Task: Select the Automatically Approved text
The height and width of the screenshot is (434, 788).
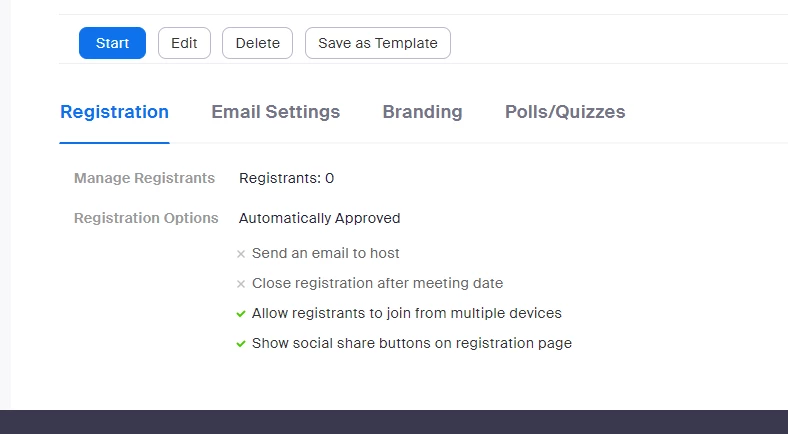Action: coord(320,219)
